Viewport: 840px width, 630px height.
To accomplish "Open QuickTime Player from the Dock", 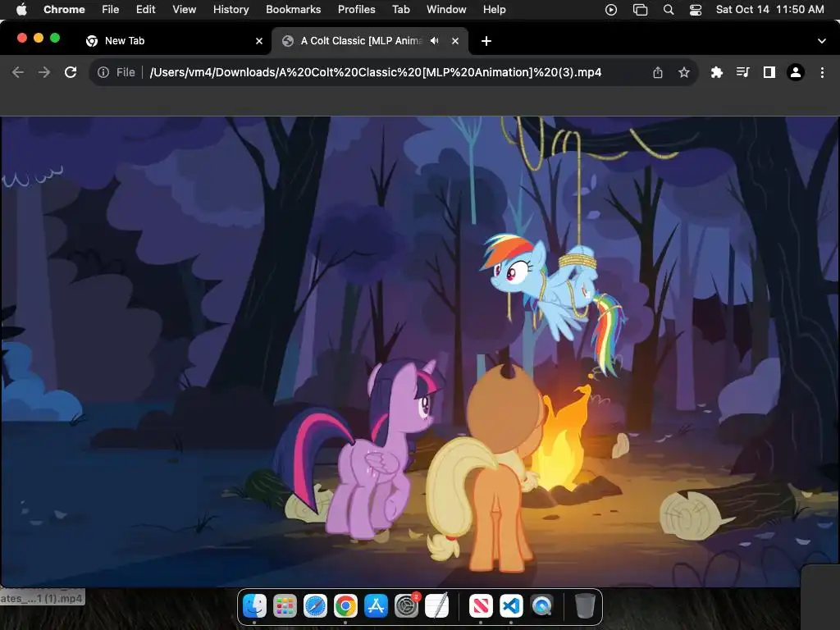I will [x=541, y=606].
